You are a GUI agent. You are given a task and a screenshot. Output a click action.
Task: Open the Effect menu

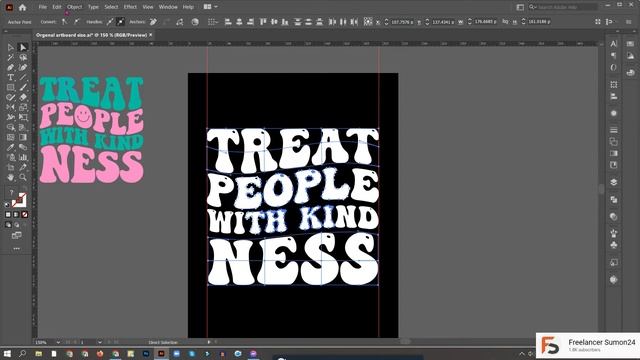pos(130,7)
